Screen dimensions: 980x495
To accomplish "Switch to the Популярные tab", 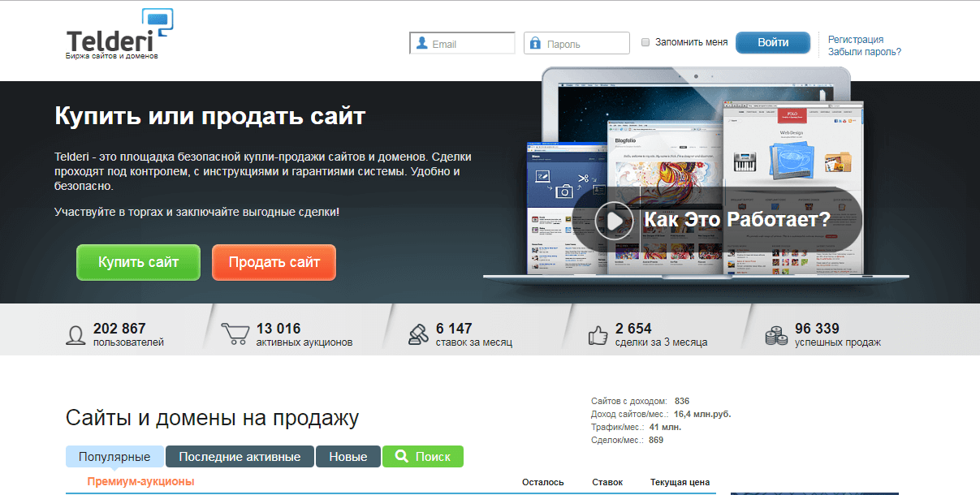I will [114, 456].
